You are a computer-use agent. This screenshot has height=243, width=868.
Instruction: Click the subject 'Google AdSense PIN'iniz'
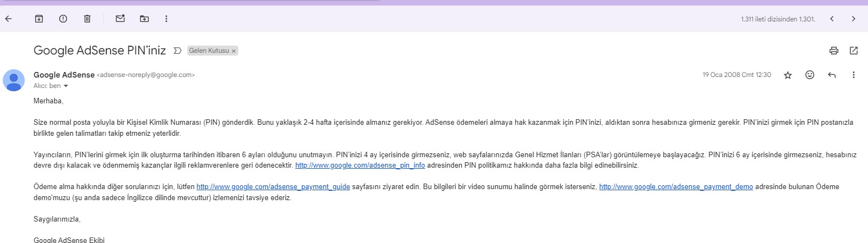click(99, 51)
